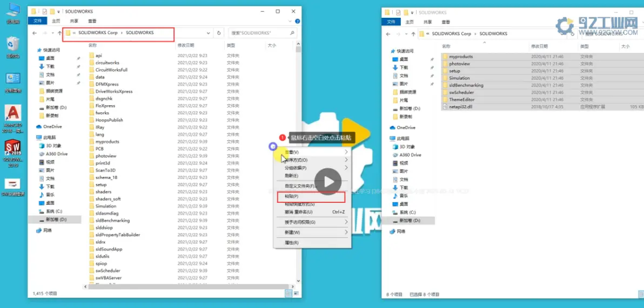The width and height of the screenshot is (644, 308).
Task: Select the 此电脑 desktop icon
Action: (x=13, y=12)
